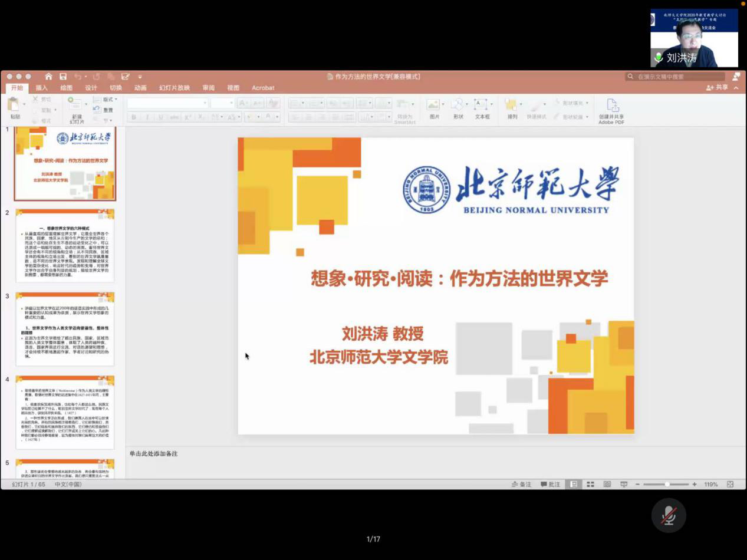The width and height of the screenshot is (747, 560).
Task: Click the Save icon in title bar
Action: [63, 77]
